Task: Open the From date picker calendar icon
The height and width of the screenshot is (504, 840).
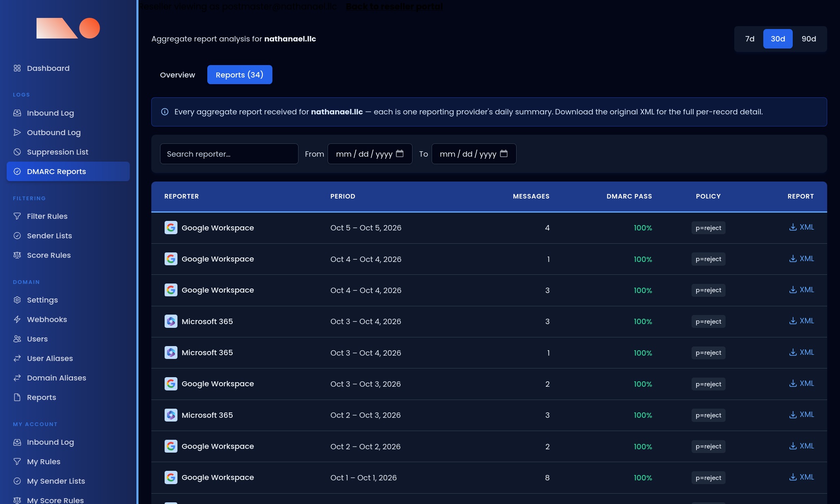Action: (x=400, y=154)
